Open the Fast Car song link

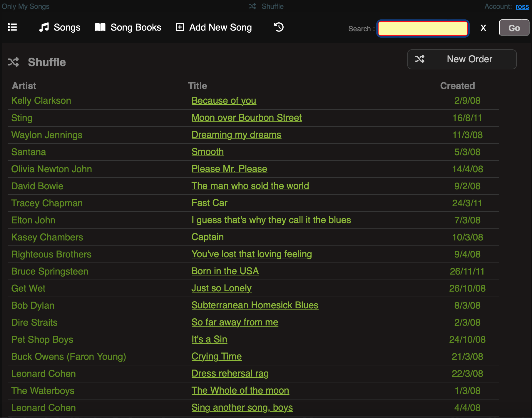click(209, 203)
